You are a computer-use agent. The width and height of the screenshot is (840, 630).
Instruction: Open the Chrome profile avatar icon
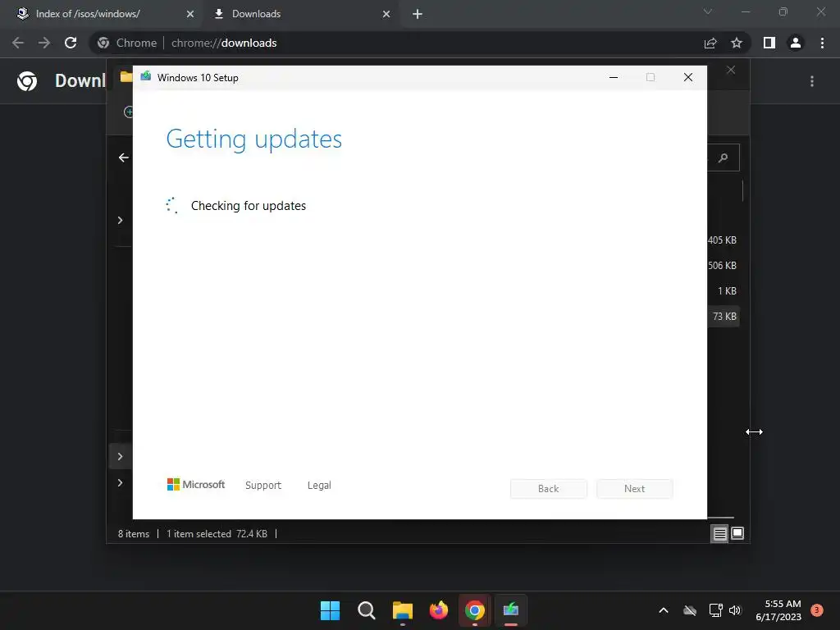(796, 43)
